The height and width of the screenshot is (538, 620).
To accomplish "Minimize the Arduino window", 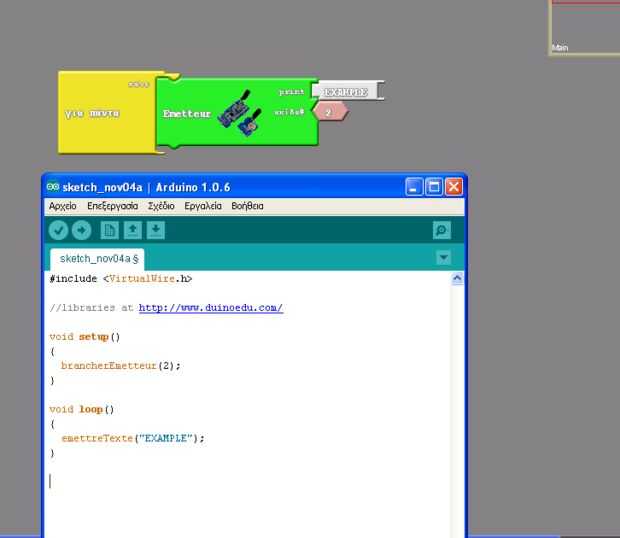I will (414, 187).
